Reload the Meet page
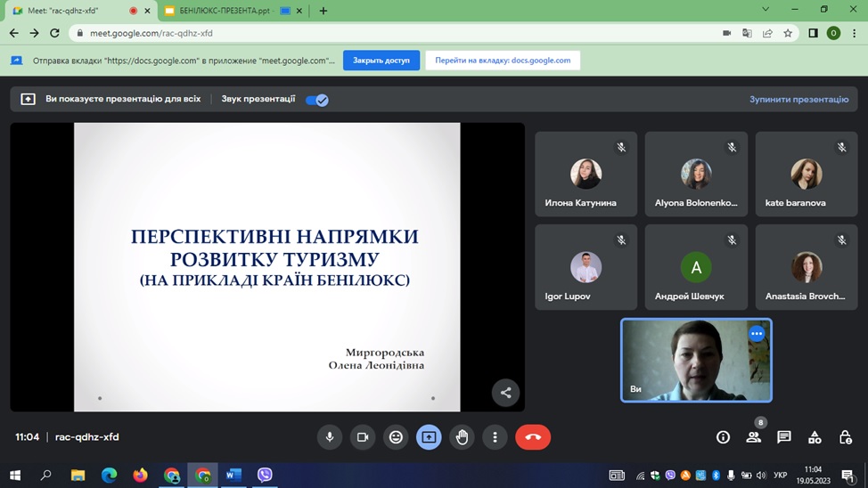Image resolution: width=868 pixels, height=488 pixels. pos(54,33)
